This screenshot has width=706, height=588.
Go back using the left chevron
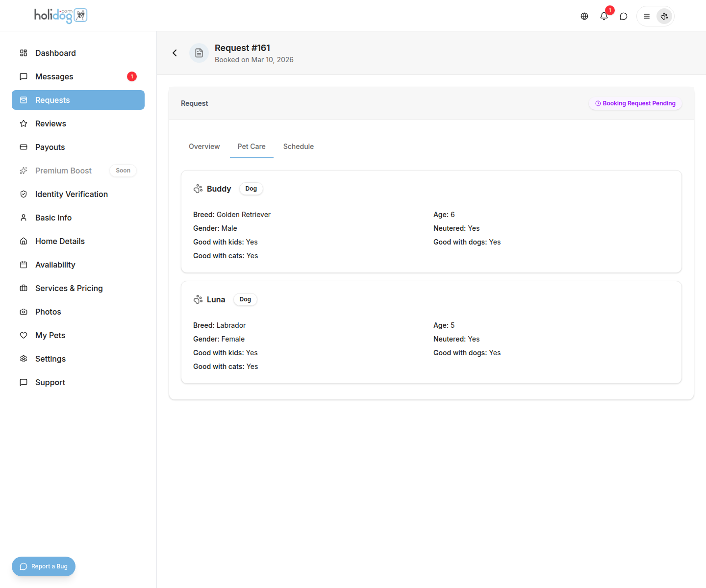click(175, 53)
